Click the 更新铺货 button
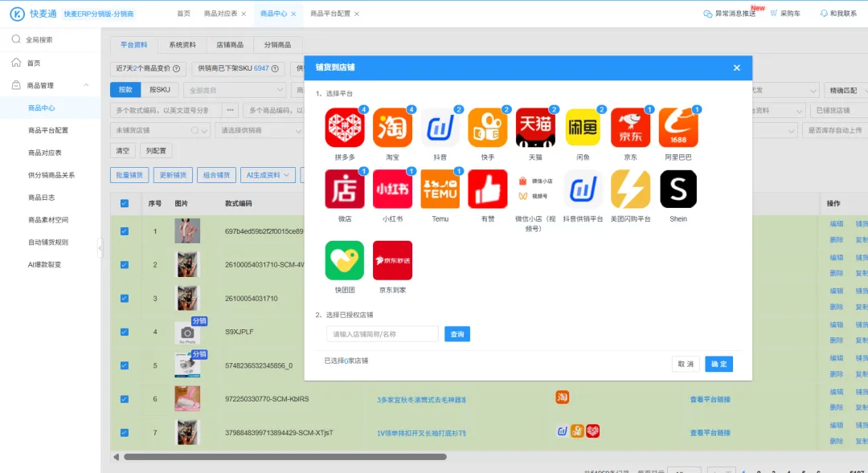Viewport: 868px width, 473px height. (x=173, y=175)
